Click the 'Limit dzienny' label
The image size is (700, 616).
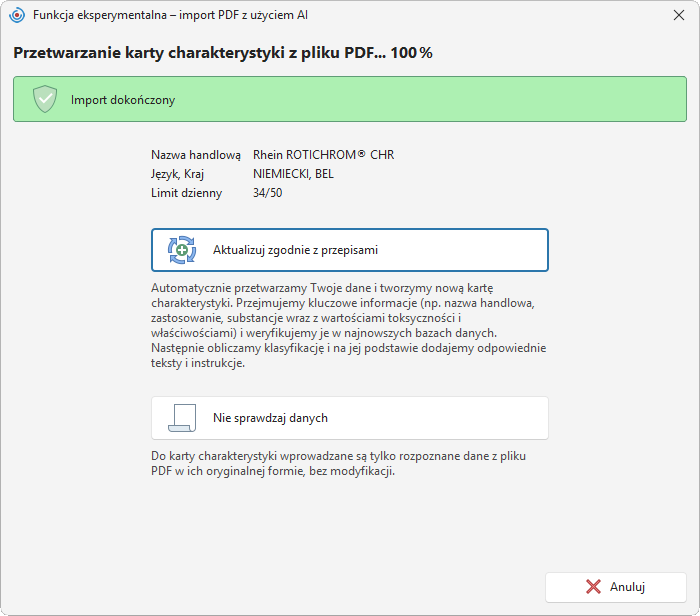(186, 193)
